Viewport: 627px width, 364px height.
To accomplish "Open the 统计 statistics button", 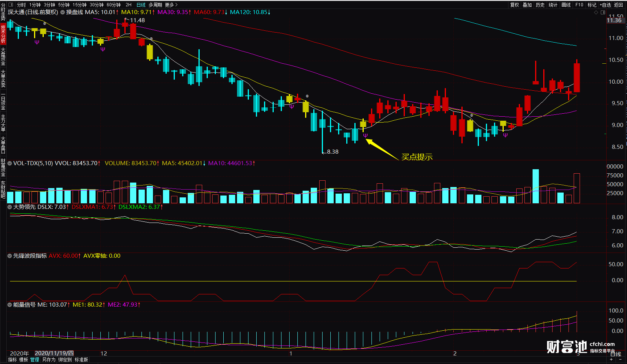I will coord(553,5).
